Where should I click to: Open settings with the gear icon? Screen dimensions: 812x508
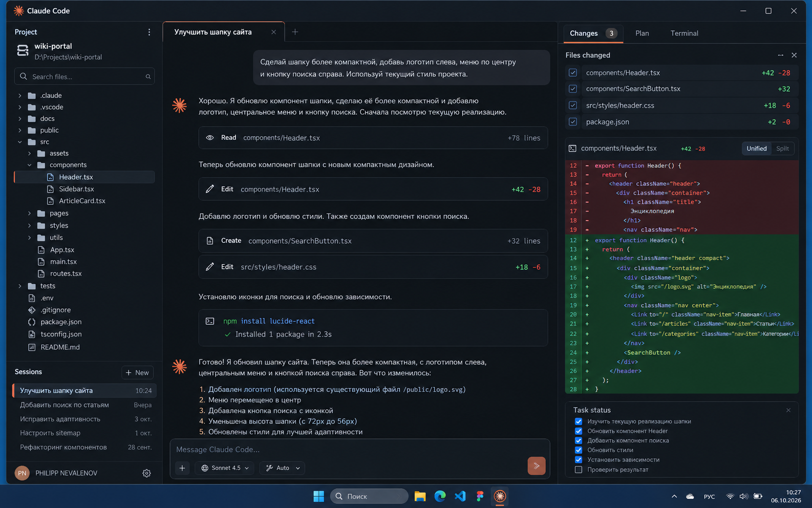tap(146, 473)
